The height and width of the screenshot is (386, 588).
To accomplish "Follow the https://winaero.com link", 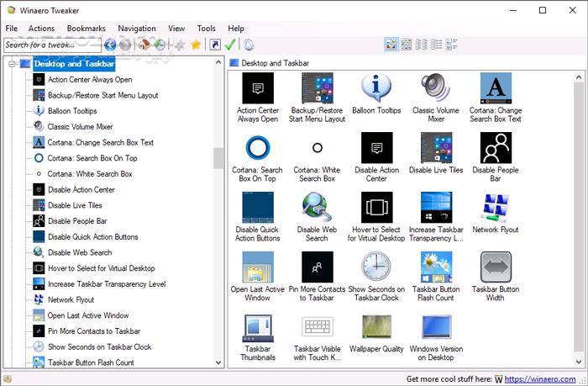I will click(x=540, y=379).
